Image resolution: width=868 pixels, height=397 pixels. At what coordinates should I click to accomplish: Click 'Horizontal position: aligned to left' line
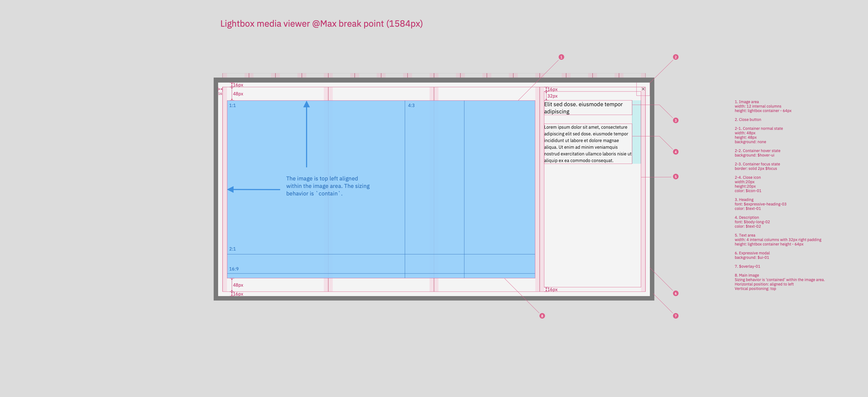pos(764,284)
